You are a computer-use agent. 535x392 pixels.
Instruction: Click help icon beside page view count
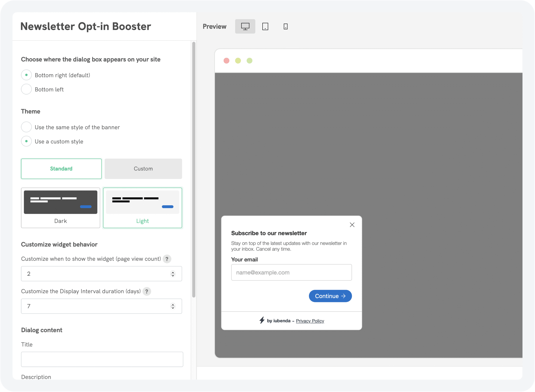point(167,259)
